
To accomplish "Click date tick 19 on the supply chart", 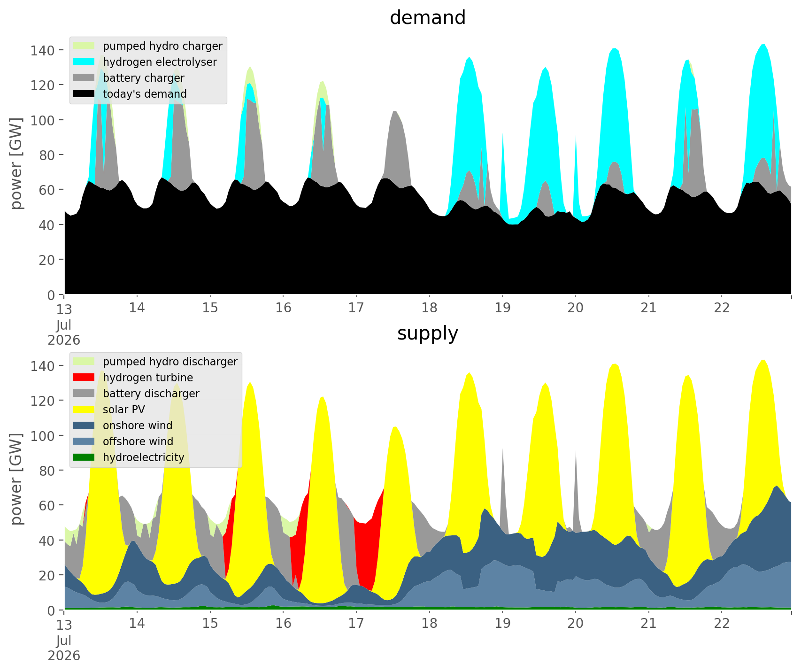I will click(x=502, y=624).
